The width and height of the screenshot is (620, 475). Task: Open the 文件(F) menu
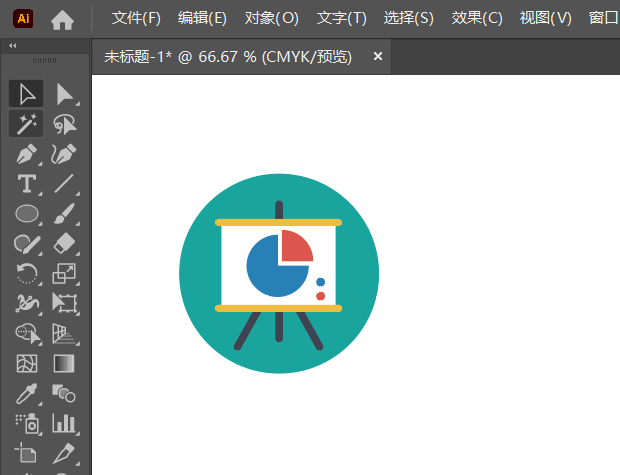click(136, 18)
